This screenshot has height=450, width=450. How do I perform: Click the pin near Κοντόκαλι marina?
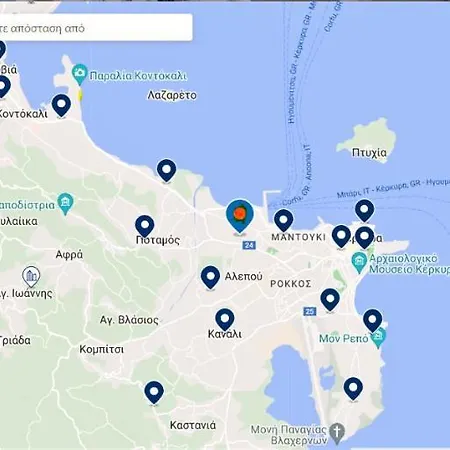[x=61, y=105]
